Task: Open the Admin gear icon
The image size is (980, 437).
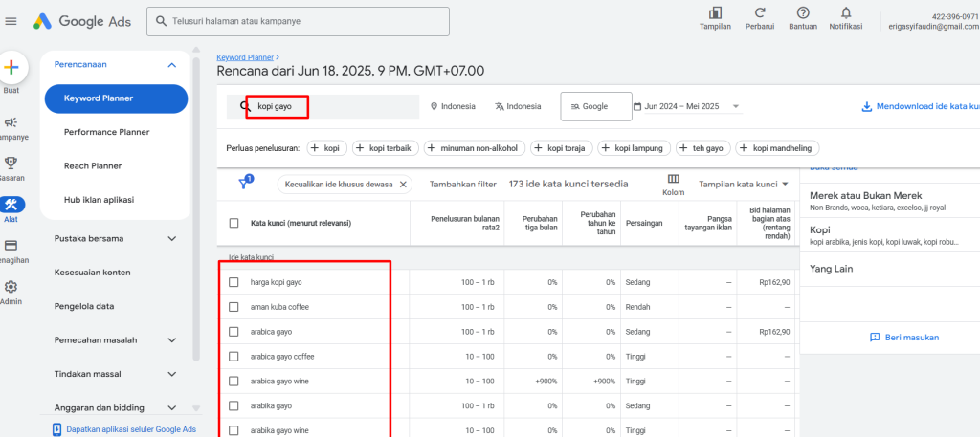Action: [x=11, y=287]
